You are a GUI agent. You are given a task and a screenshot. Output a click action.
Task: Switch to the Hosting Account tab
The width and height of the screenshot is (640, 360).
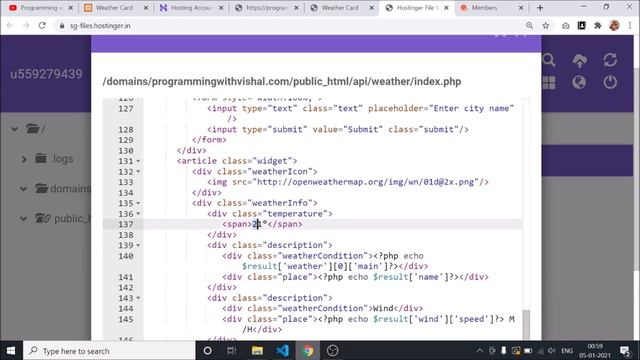pos(190,8)
